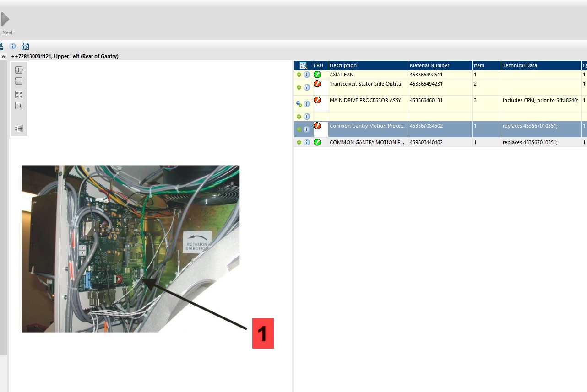Click the four-squares grid view icon

pos(19,95)
